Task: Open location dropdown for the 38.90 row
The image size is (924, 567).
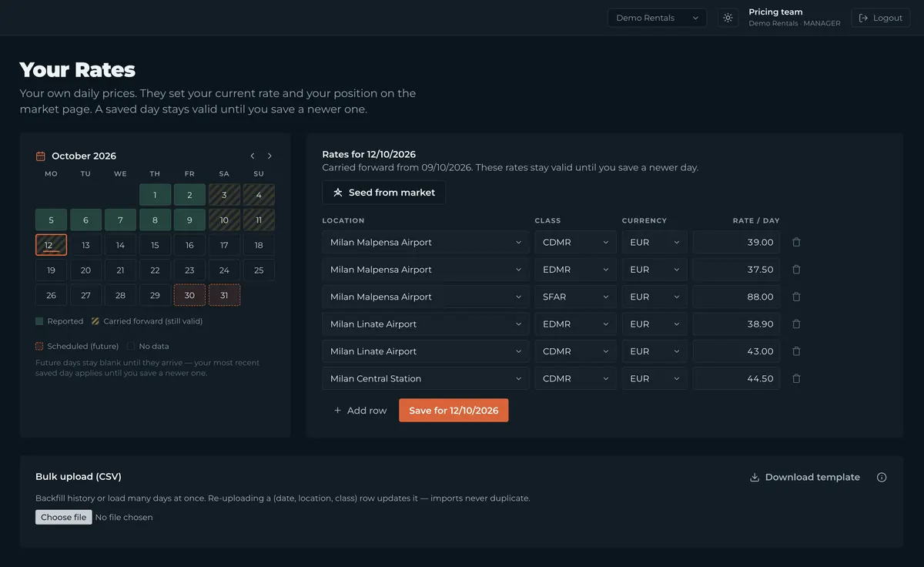Action: pyautogui.click(x=426, y=324)
